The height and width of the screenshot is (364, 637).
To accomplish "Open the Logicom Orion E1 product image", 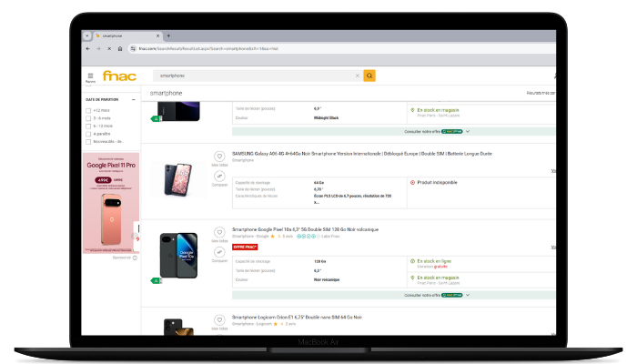I will point(178,327).
